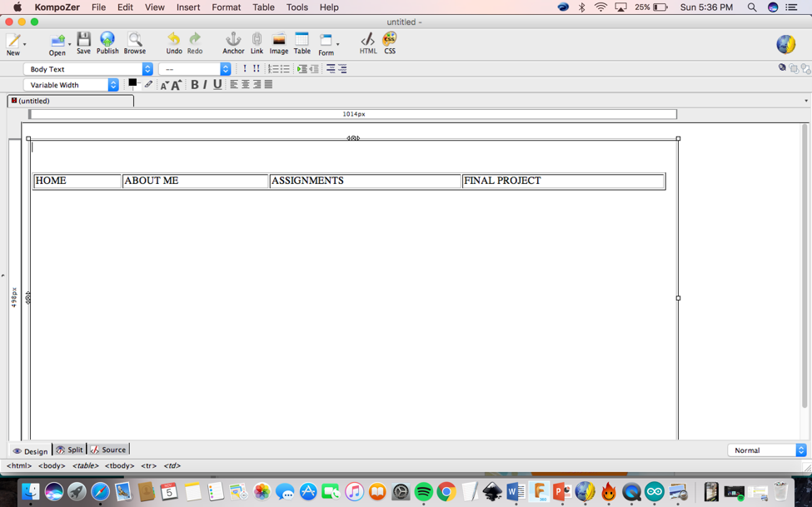Screen dimensions: 812x507
Task: Click the Save disk icon
Action: (83, 39)
